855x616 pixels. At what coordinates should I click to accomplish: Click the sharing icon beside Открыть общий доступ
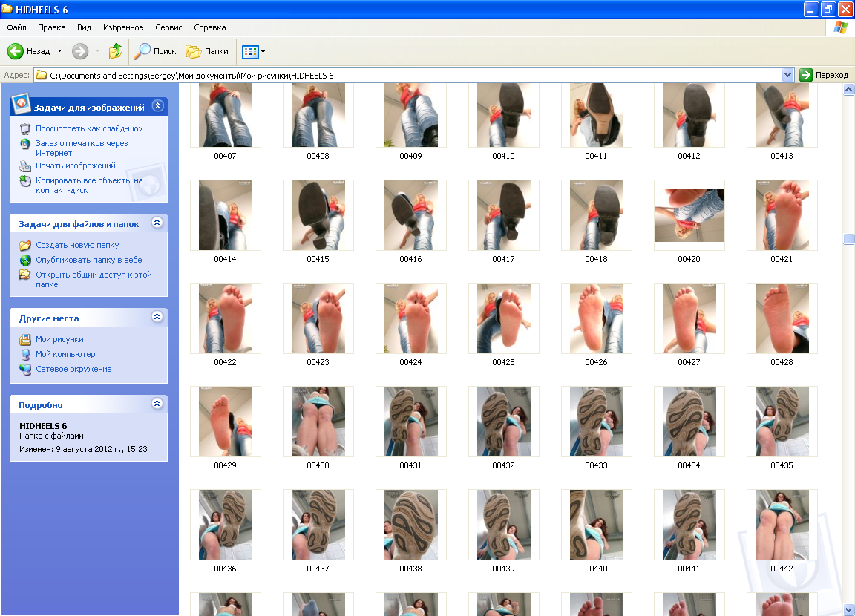25,275
